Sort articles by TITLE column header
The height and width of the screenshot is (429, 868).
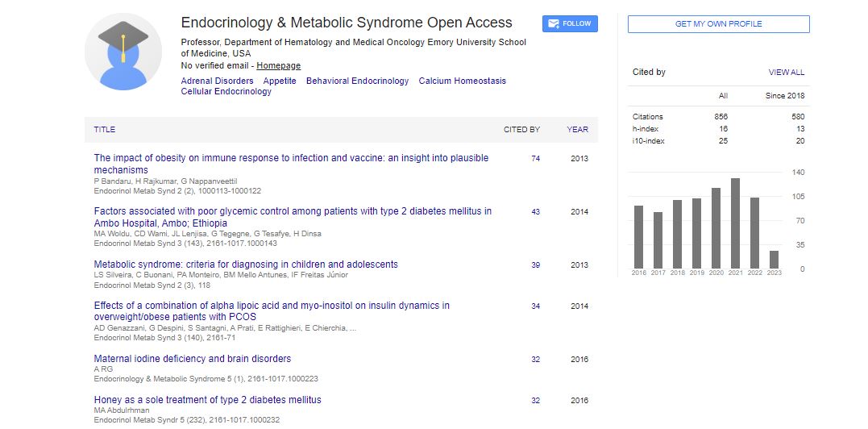click(105, 129)
